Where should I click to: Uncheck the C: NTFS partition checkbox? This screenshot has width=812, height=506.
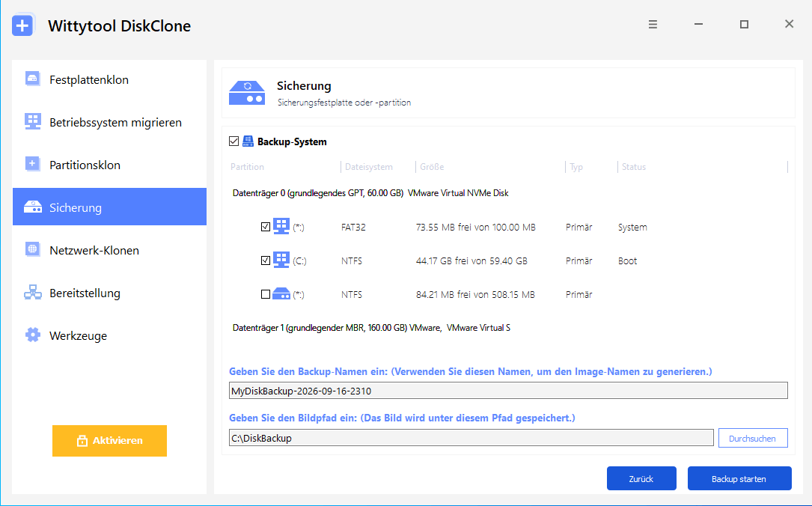(266, 260)
